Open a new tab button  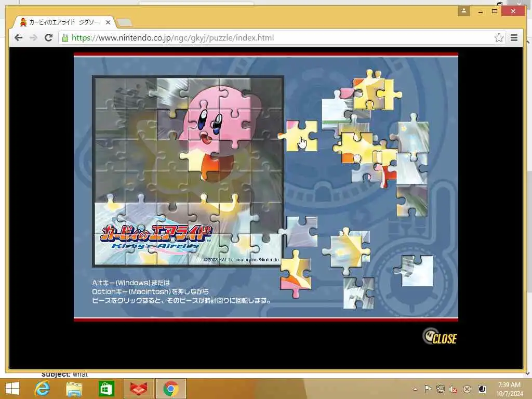(x=125, y=23)
